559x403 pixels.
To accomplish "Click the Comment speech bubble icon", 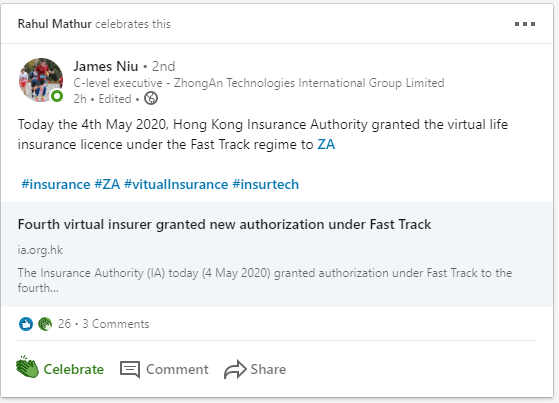I will 130,369.
